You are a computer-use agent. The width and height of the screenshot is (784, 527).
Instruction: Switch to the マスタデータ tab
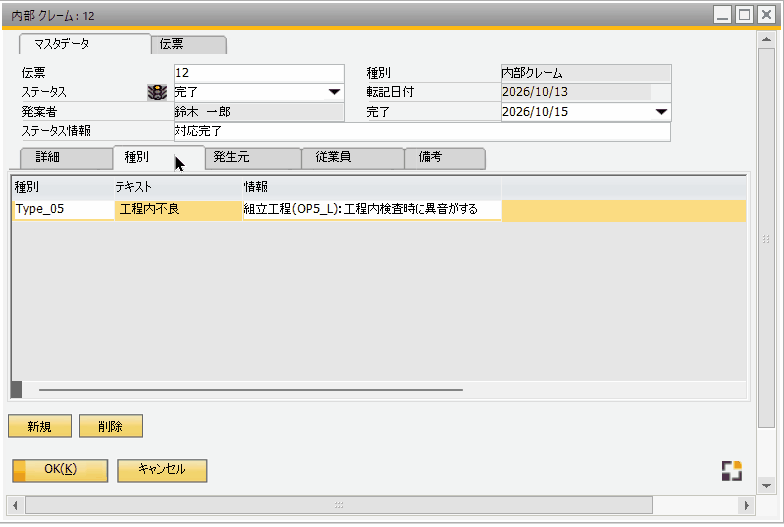coord(85,44)
